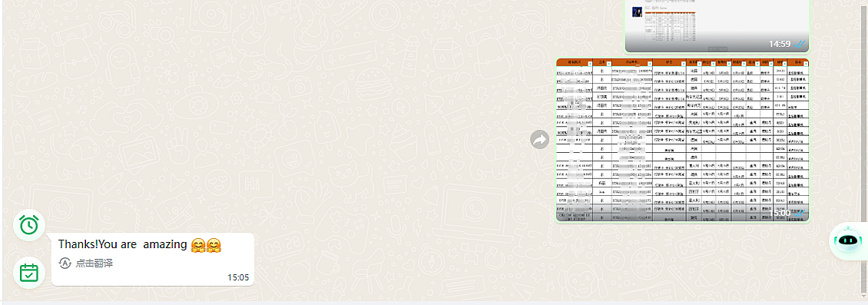This screenshot has width=868, height=305.
Task: Open the large spreadsheet image message
Action: point(683,141)
